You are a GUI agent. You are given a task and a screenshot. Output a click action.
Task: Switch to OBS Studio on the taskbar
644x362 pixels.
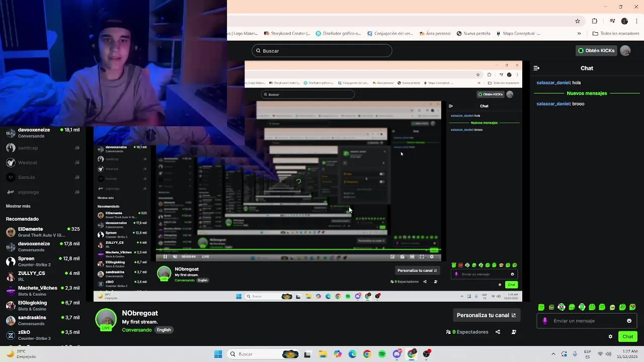click(427, 354)
